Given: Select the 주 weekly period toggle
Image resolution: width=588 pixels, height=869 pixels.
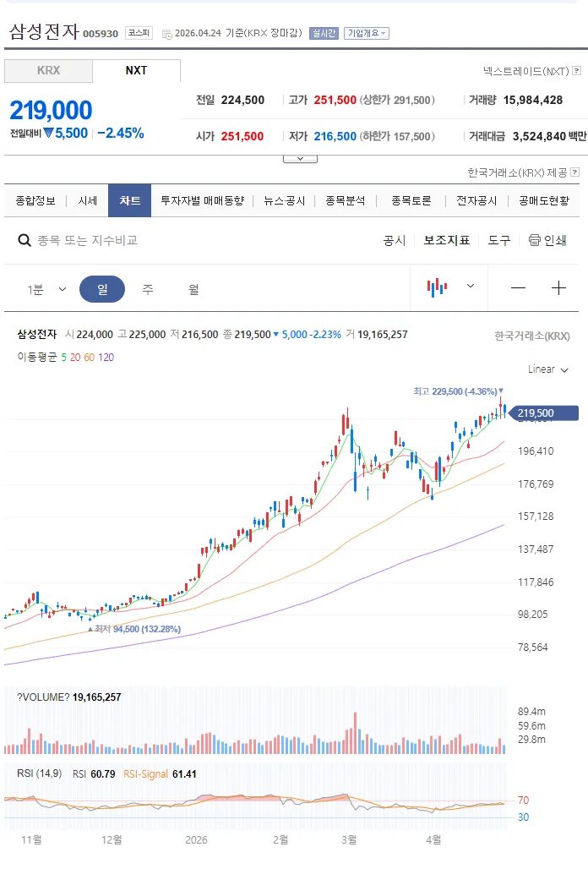Looking at the screenshot, I should tap(148, 289).
